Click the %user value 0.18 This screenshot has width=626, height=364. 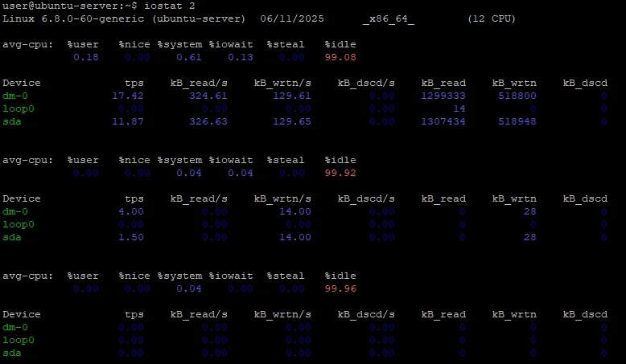[86, 57]
